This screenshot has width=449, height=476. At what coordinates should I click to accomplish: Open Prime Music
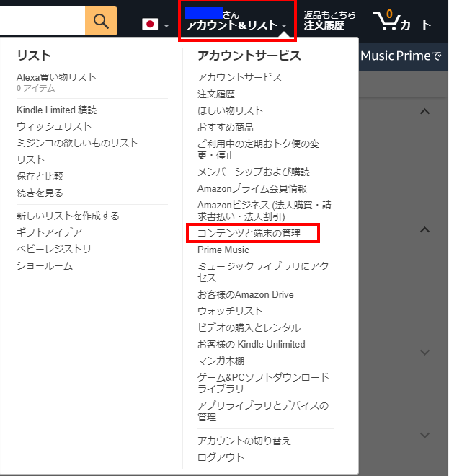tap(223, 250)
